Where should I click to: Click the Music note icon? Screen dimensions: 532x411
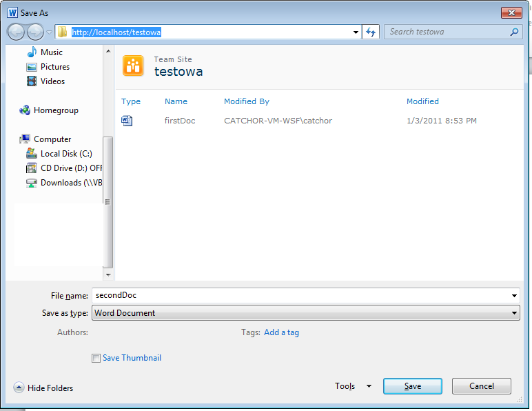[x=32, y=52]
